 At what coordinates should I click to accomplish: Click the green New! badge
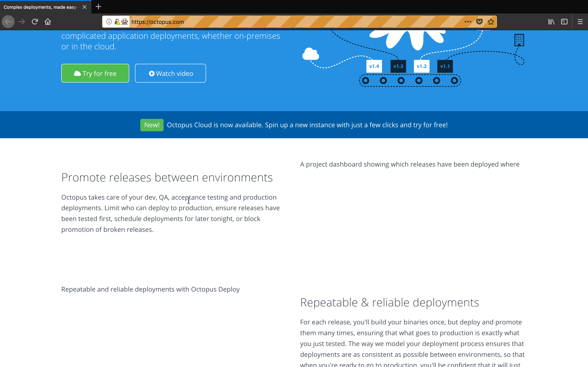(x=152, y=125)
